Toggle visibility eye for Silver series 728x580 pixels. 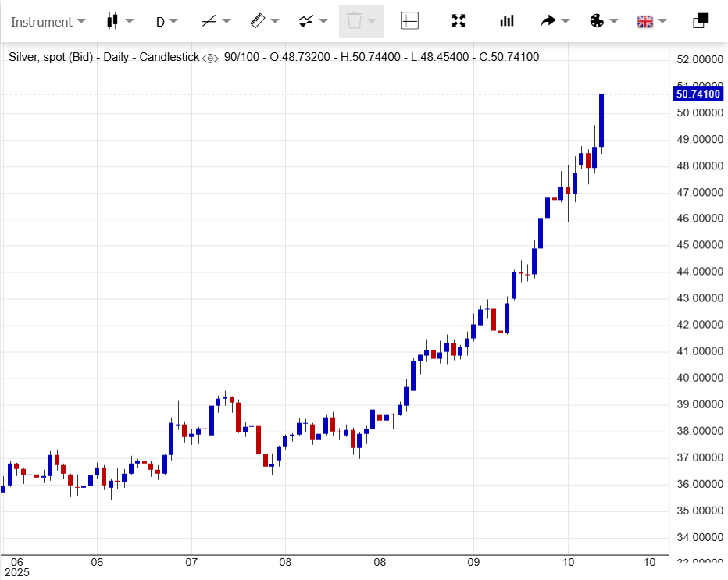coord(210,57)
